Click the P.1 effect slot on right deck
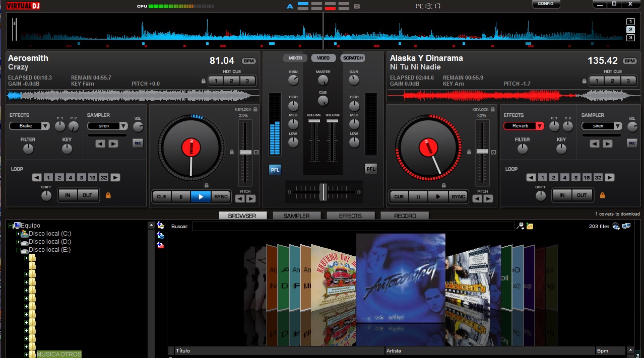Viewport: 644px width, 358px height. tap(554, 126)
